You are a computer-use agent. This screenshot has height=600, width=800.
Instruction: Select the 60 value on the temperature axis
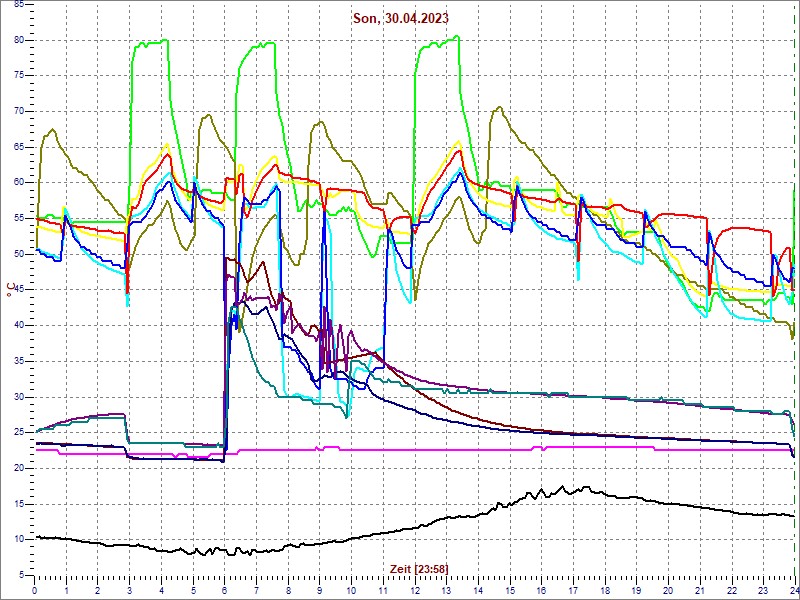pos(17,183)
